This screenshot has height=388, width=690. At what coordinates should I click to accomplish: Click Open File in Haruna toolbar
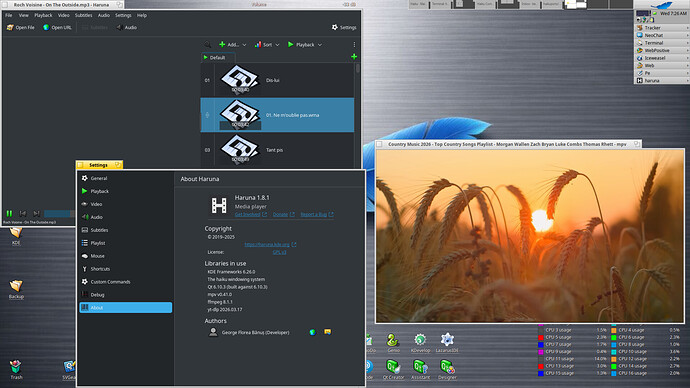[21, 27]
